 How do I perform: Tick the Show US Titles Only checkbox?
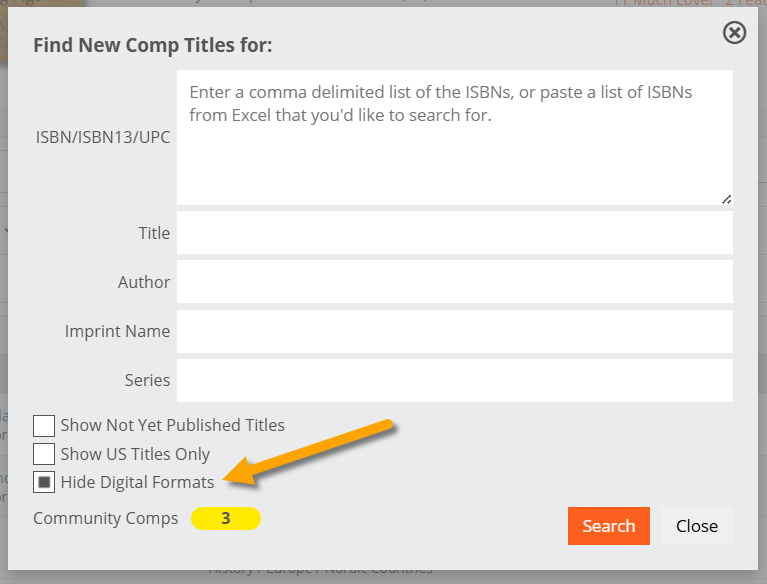click(44, 454)
